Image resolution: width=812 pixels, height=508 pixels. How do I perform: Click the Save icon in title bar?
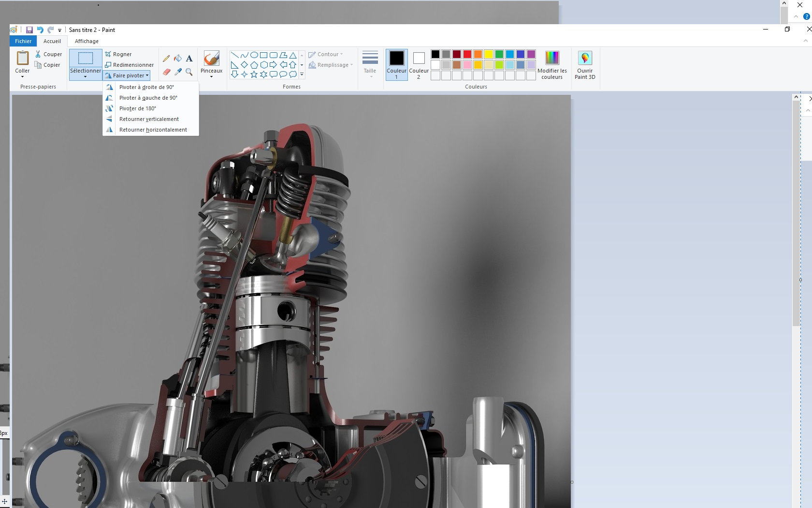click(x=29, y=30)
